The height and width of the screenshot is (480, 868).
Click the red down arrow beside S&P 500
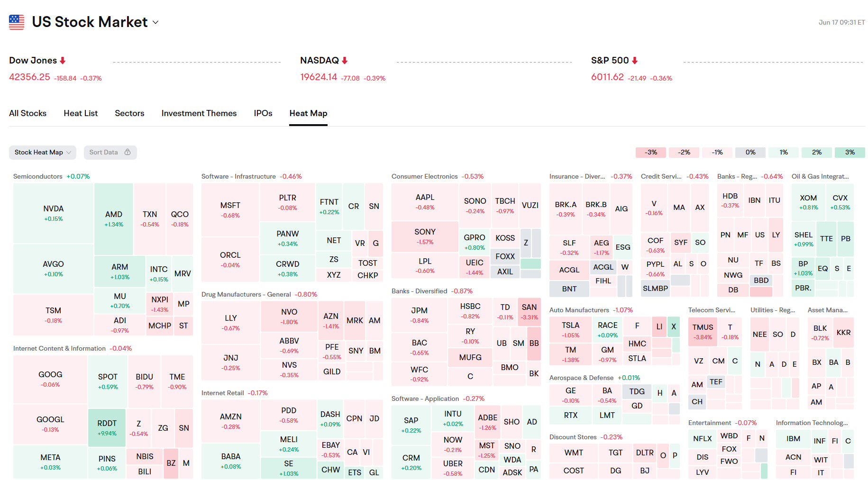pyautogui.click(x=635, y=61)
